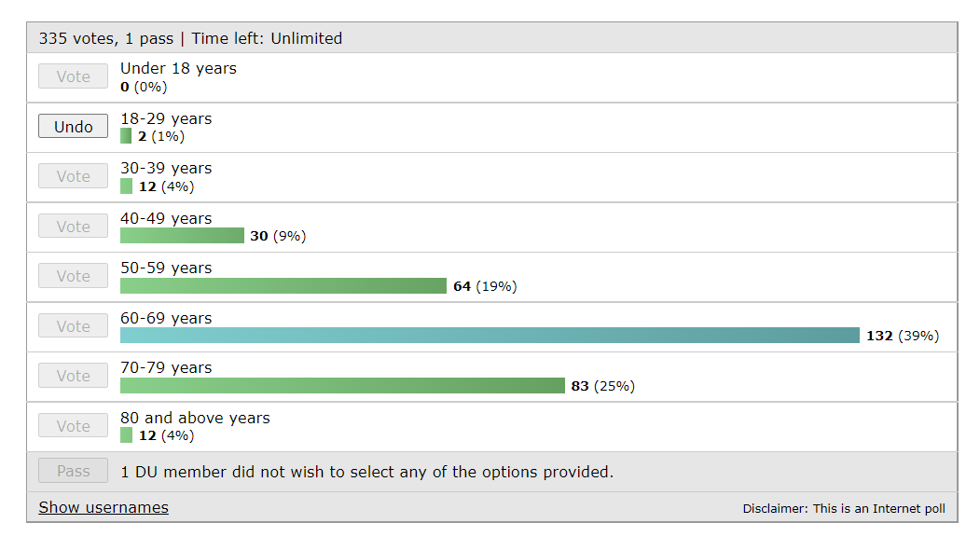
Task: Vote for the 50-59 years option
Action: coord(73,276)
